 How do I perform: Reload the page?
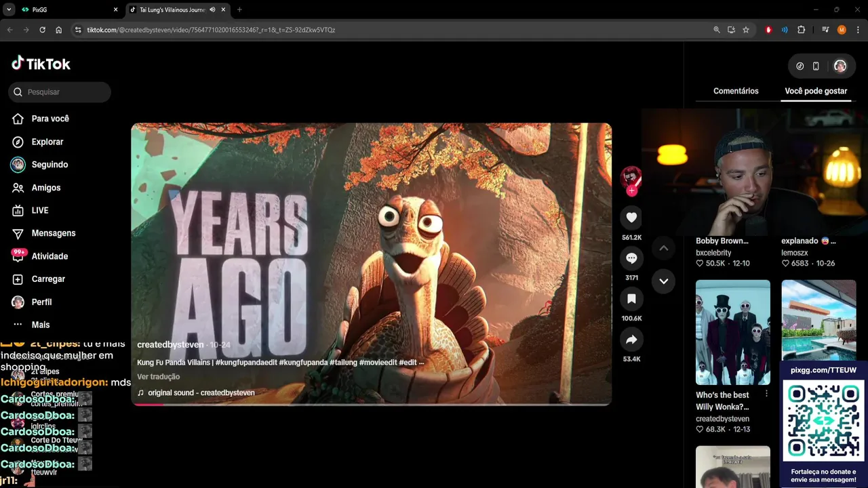point(42,30)
